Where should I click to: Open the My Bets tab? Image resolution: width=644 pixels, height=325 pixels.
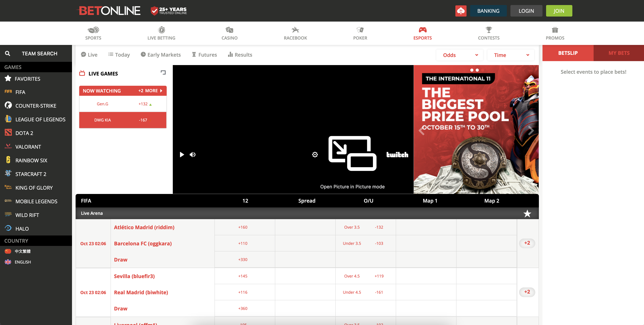[619, 53]
